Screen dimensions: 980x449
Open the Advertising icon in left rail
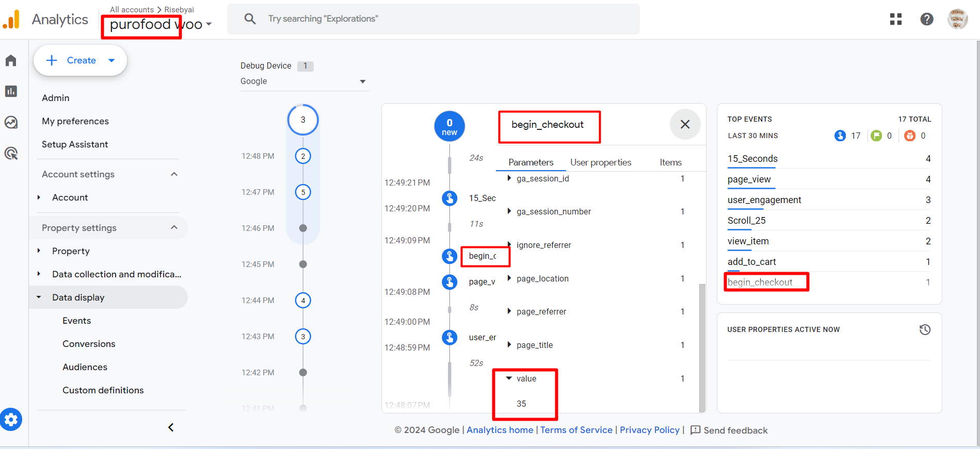[11, 153]
